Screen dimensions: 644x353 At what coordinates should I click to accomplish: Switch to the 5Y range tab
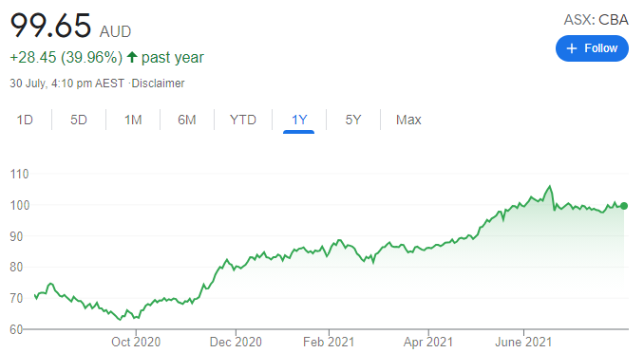(x=353, y=120)
